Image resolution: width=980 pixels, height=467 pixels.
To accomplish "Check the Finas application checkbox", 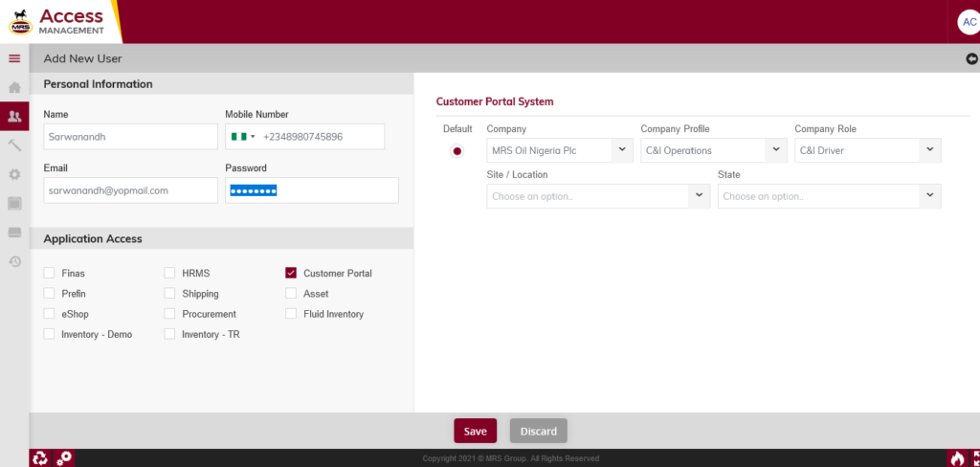I will click(49, 273).
